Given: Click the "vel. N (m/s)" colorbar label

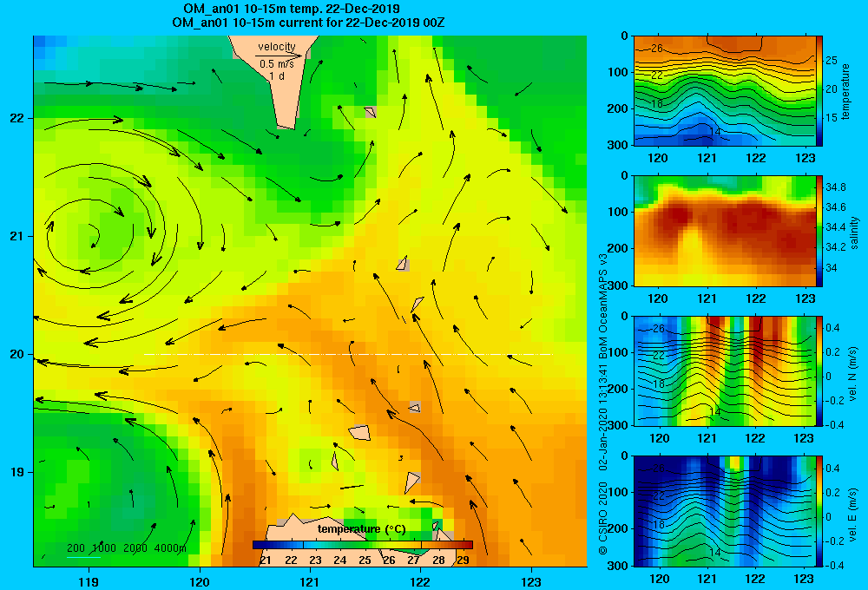Looking at the screenshot, I should click(853, 374).
